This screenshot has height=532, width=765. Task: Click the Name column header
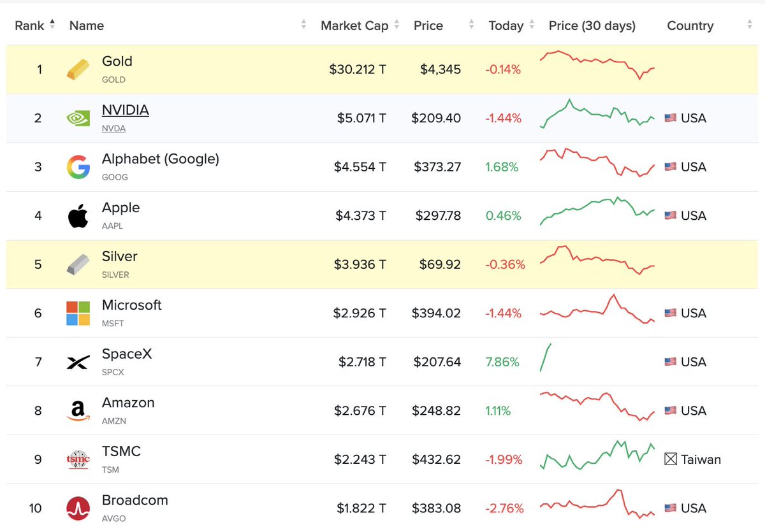[x=87, y=25]
